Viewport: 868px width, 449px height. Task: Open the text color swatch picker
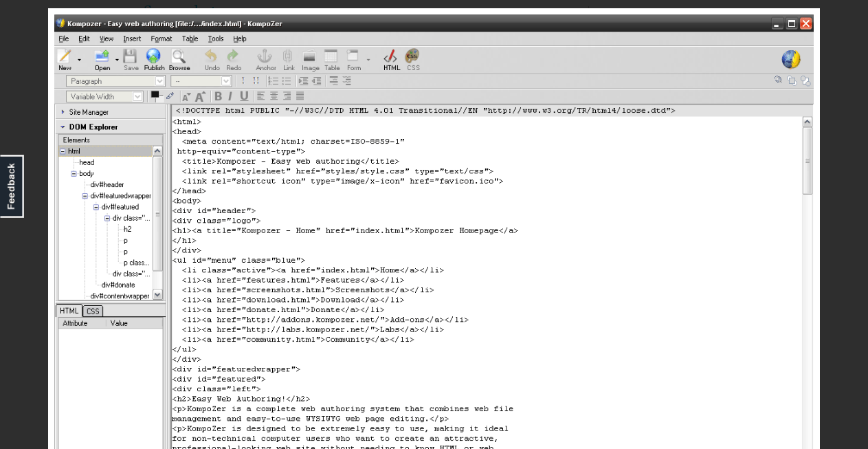pyautogui.click(x=155, y=96)
